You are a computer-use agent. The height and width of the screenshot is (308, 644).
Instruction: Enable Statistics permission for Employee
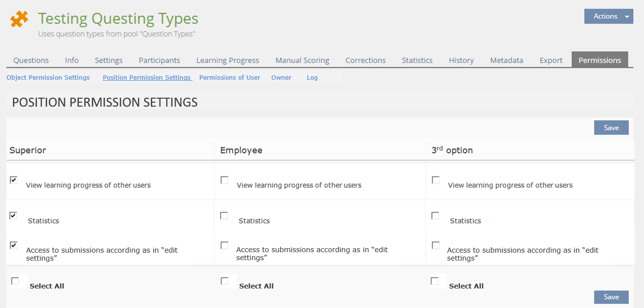coord(224,216)
